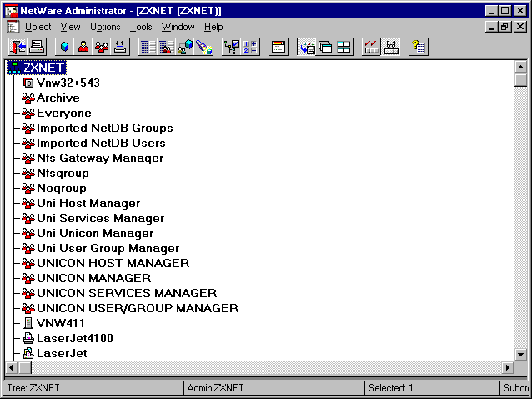Image resolution: width=532 pixels, height=399 pixels.
Task: Click the vertical scrollbar up arrow
Action: click(520, 67)
